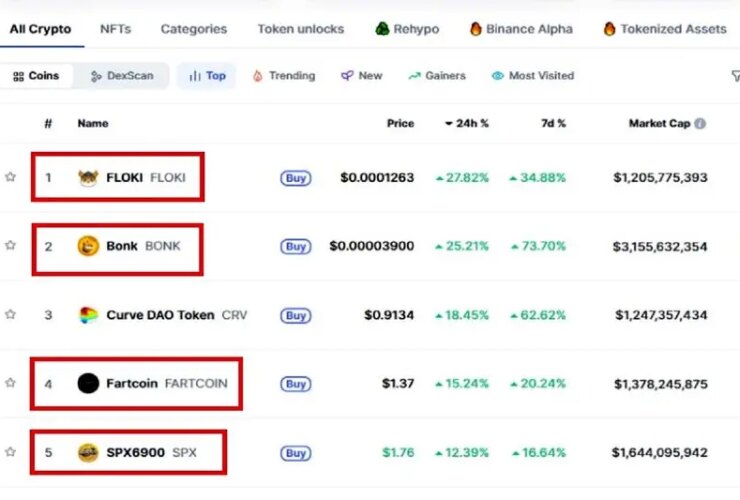Click the Rehypo green icon
Screen dimensions: 740x500
point(382,29)
